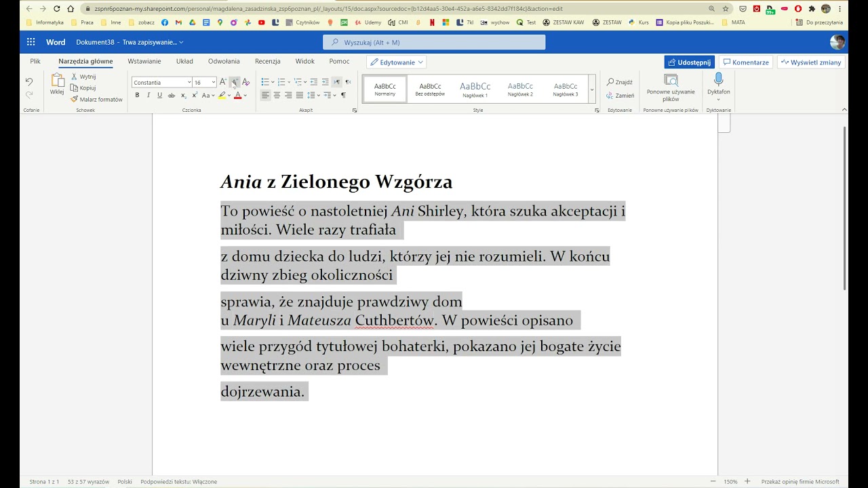This screenshot has width=868, height=488.
Task: Copy selection with Kopiuj
Action: click(x=83, y=87)
